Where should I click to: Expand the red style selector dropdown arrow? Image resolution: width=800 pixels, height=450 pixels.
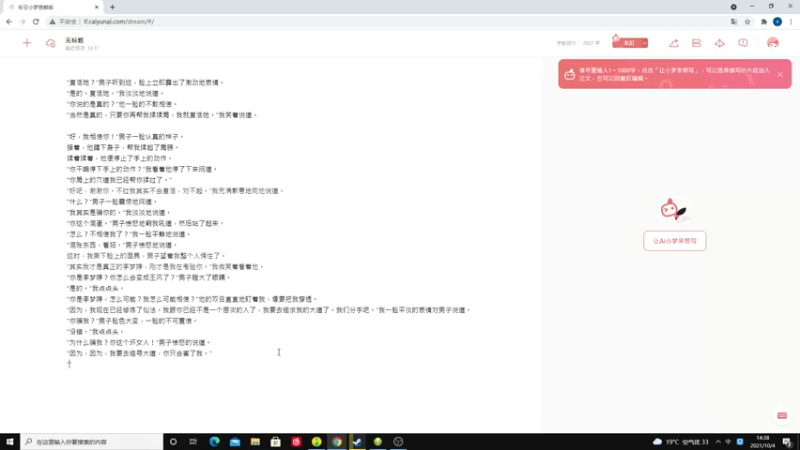tap(644, 43)
